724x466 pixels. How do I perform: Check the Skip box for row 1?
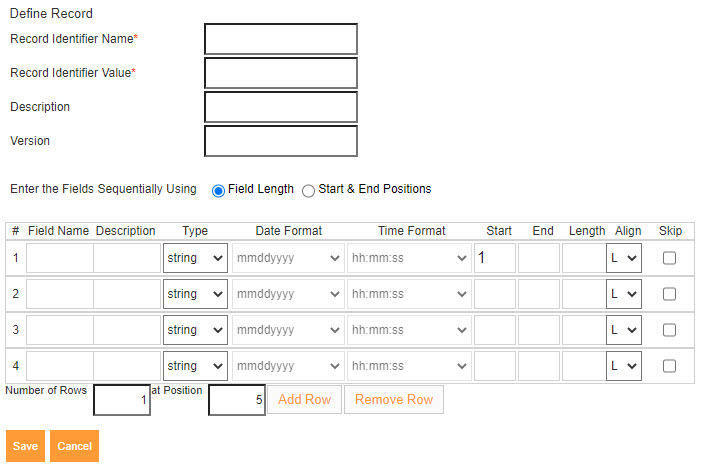tap(669, 258)
